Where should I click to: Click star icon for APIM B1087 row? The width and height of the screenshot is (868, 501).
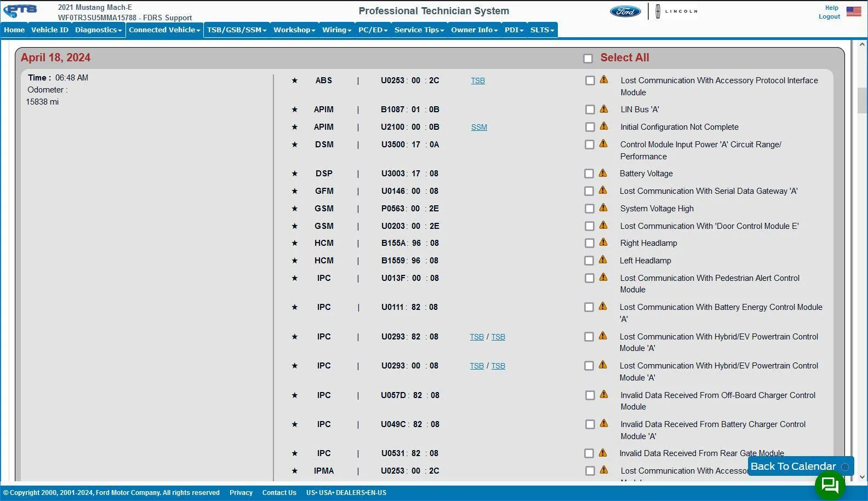pos(295,110)
